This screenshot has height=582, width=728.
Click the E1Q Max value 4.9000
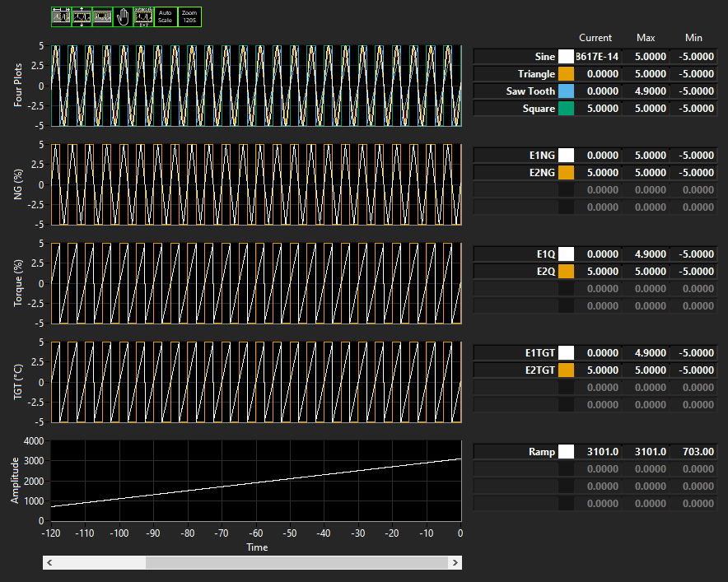pos(650,254)
